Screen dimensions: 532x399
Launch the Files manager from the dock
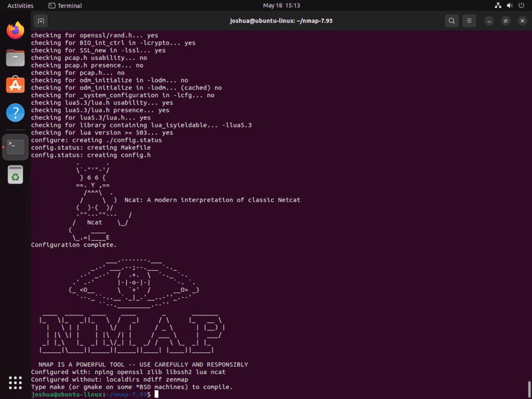coord(16,57)
